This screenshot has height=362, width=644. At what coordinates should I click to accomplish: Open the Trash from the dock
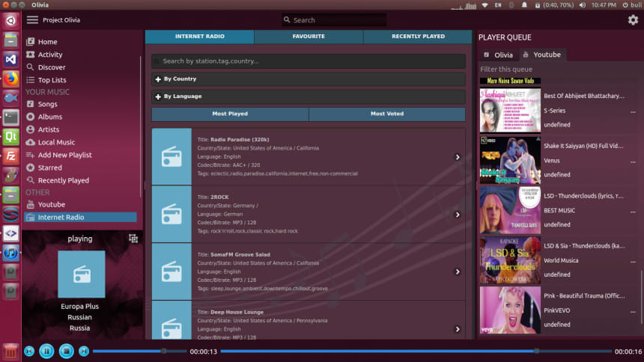click(10, 352)
